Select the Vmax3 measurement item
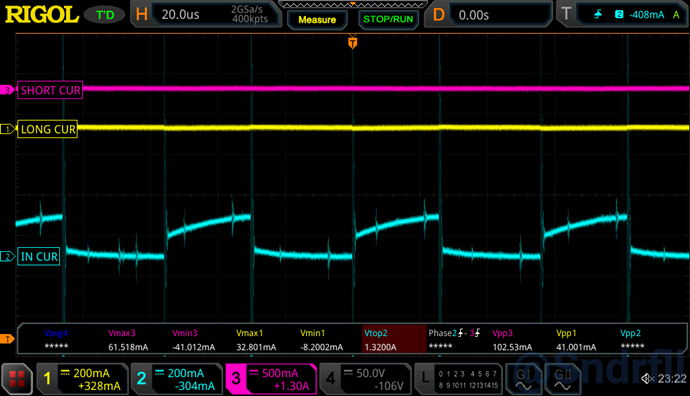Image resolution: width=690 pixels, height=396 pixels. coord(128,340)
